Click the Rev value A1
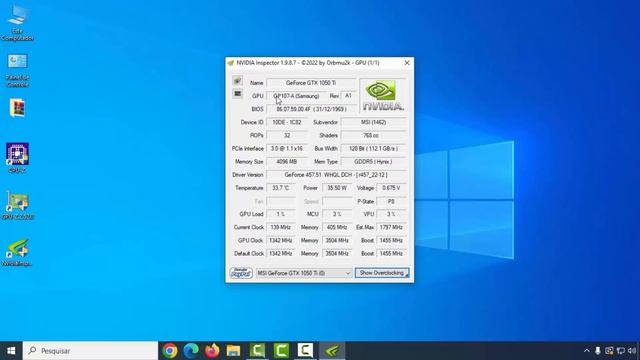Viewport: 640px width, 360px height. tap(348, 96)
